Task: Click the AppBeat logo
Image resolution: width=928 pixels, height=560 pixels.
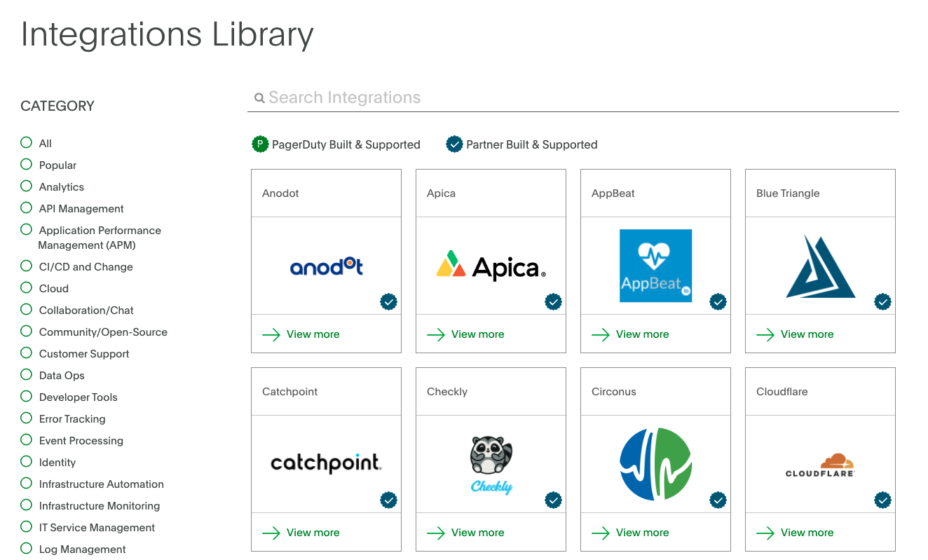Action: [655, 266]
